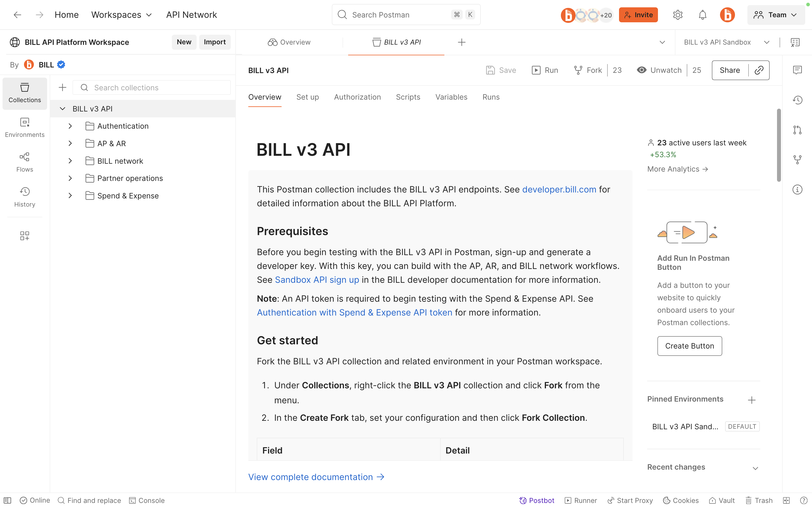The image size is (812, 508).
Task: Select the Collections sidebar icon
Action: [25, 93]
